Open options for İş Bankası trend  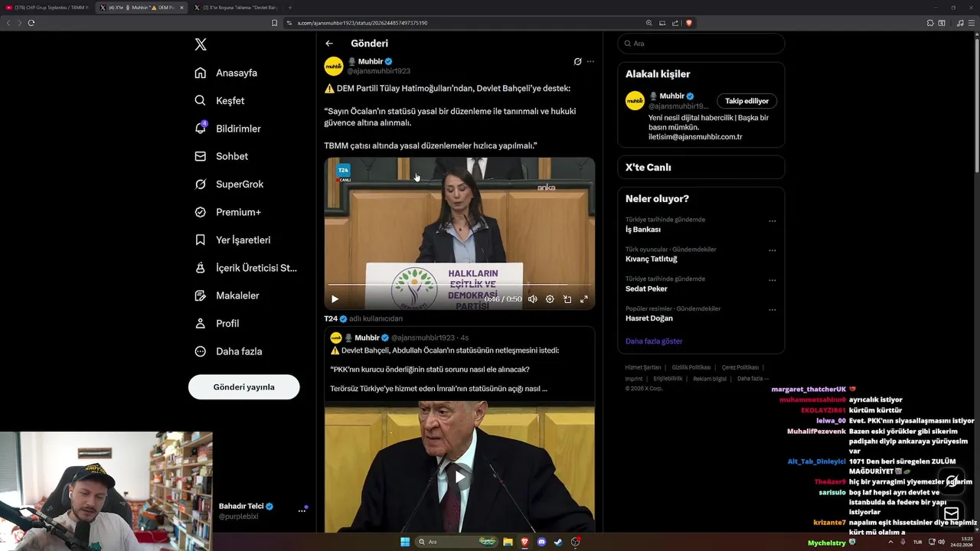point(772,221)
